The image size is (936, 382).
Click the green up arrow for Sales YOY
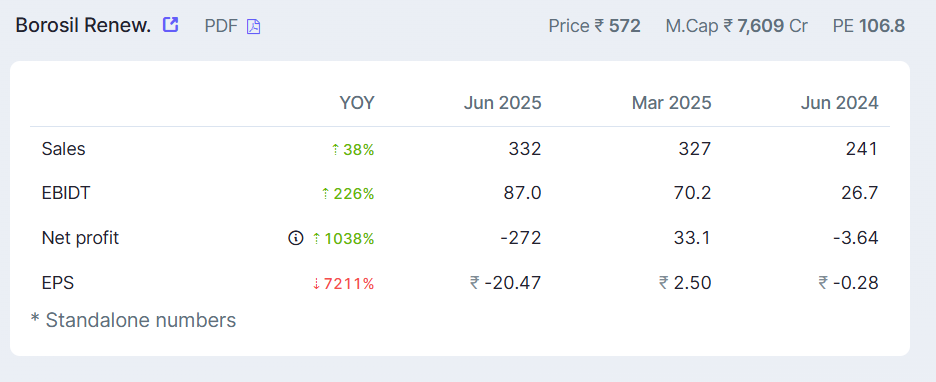[335, 150]
